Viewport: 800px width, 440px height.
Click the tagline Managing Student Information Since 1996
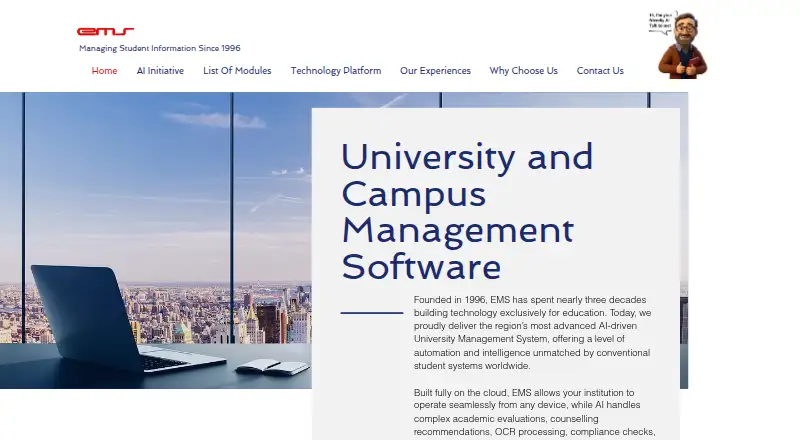160,48
